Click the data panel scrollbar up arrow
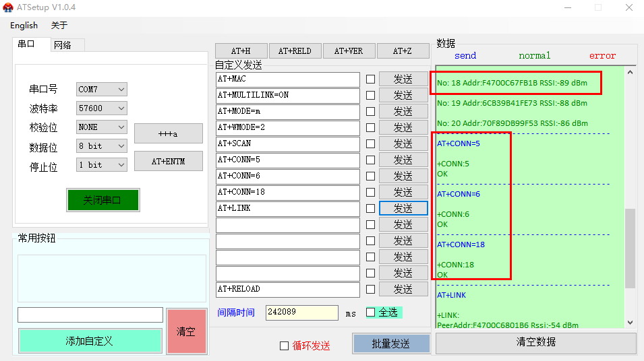This screenshot has width=644, height=361. [631, 72]
